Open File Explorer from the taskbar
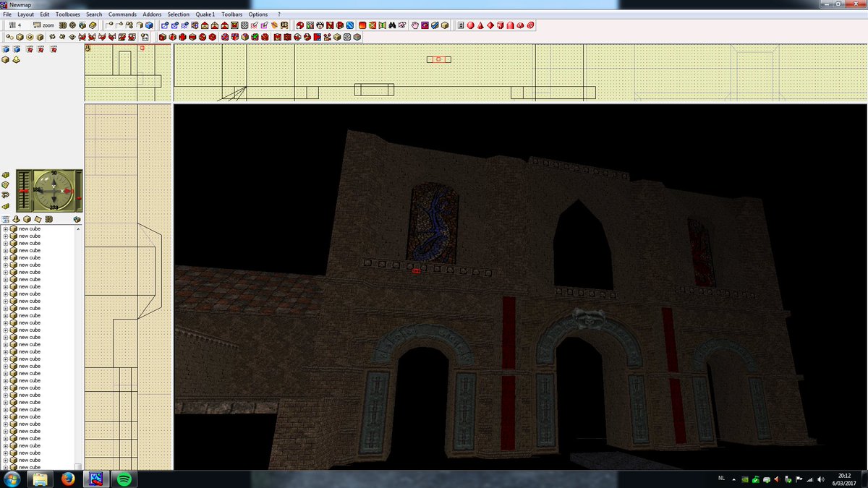Screen dimensions: 868x488 [41, 479]
